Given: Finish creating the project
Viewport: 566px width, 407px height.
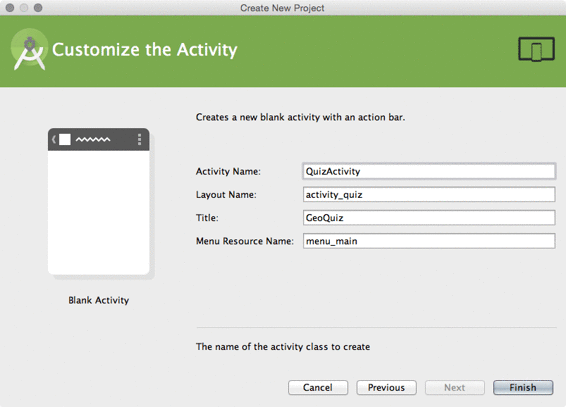Looking at the screenshot, I should (523, 388).
